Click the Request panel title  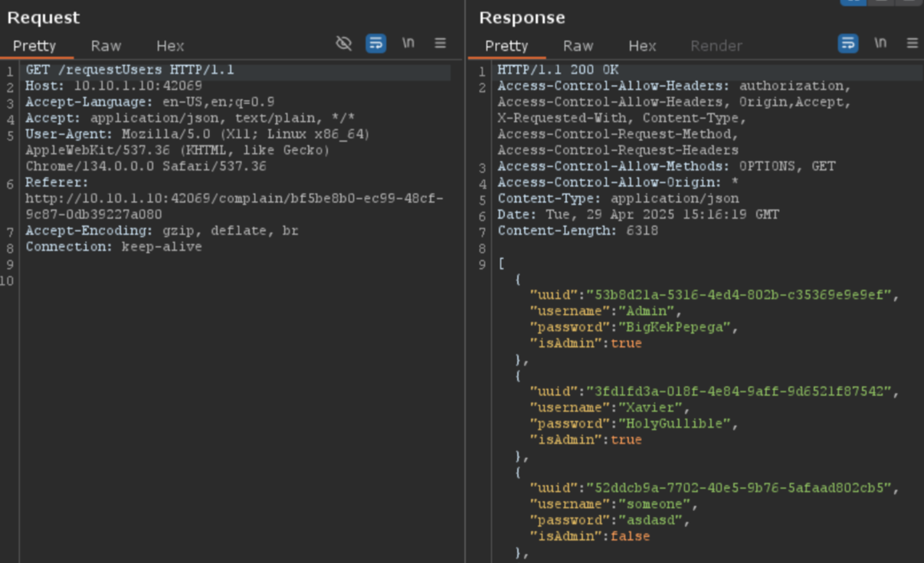point(44,18)
